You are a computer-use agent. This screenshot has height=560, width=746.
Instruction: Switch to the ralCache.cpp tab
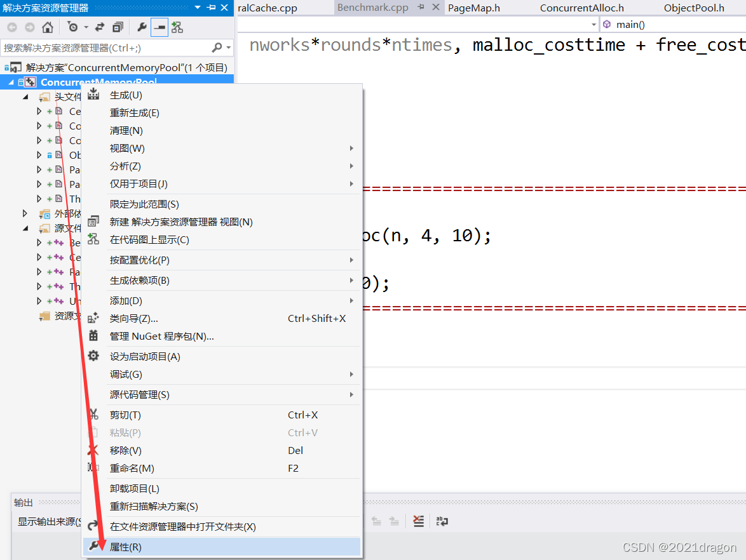coord(268,8)
